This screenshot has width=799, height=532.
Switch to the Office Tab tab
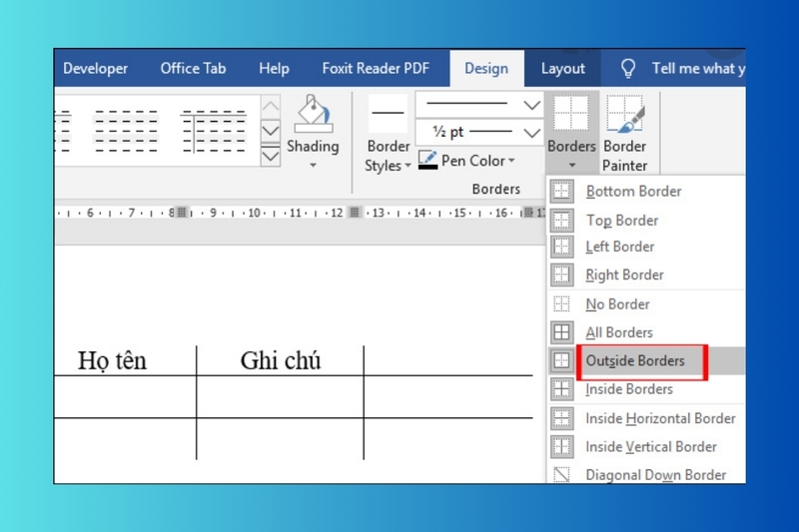click(193, 68)
